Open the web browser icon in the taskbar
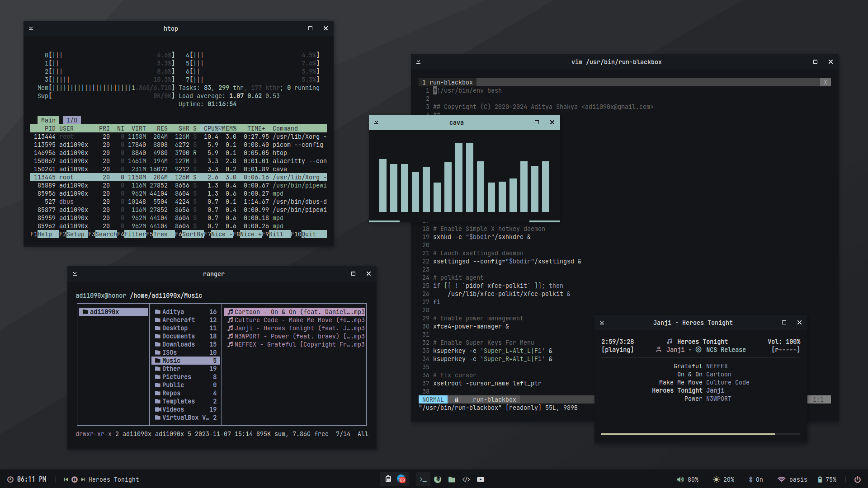The width and height of the screenshot is (868, 488). [x=437, y=479]
